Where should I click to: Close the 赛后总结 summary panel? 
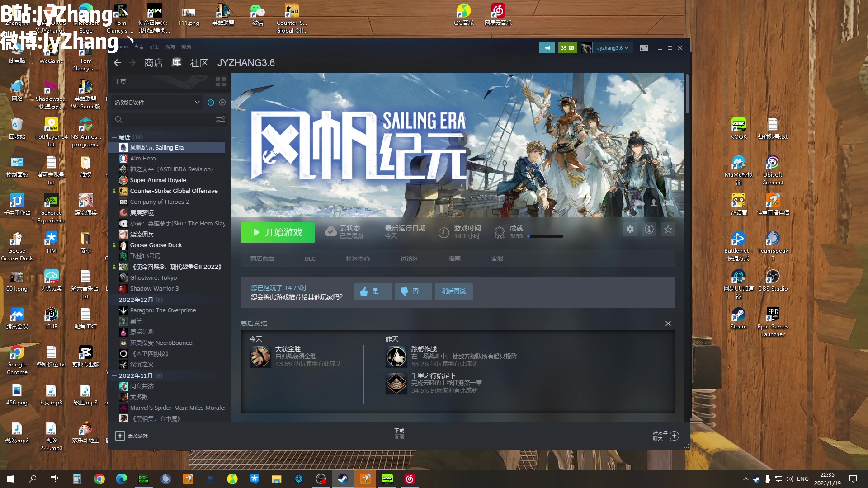[668, 324]
